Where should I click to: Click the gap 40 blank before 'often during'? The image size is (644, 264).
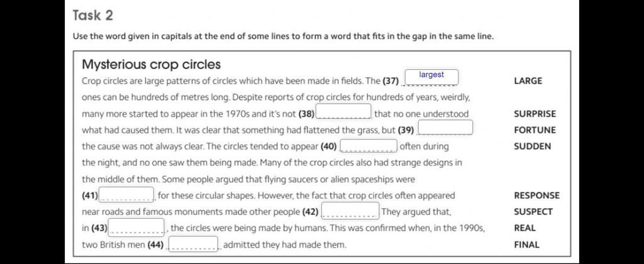pyautogui.click(x=369, y=146)
